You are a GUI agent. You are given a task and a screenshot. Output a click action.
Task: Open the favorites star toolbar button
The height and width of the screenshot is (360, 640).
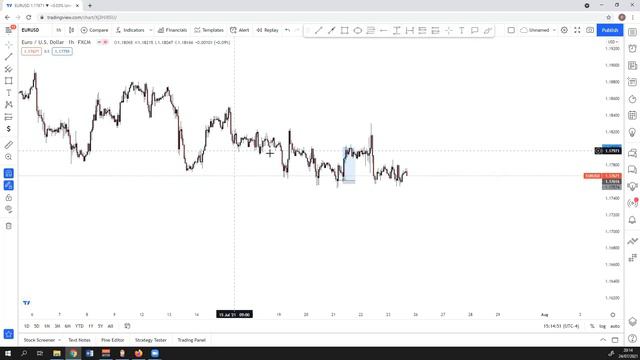(9, 334)
